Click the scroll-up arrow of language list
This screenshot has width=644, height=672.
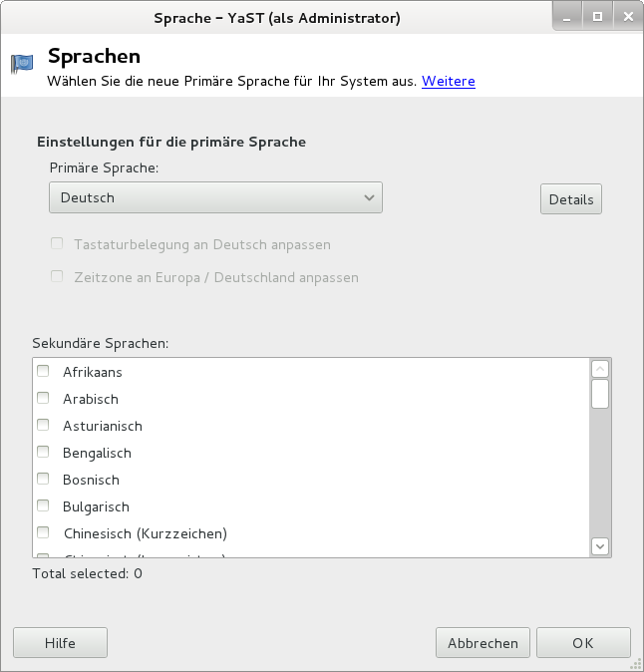coord(600,369)
